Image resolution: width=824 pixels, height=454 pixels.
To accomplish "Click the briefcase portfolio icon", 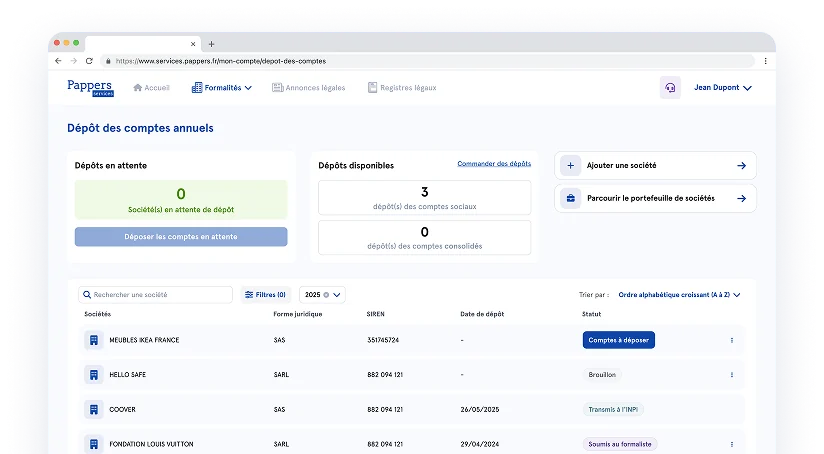I will [x=571, y=199].
